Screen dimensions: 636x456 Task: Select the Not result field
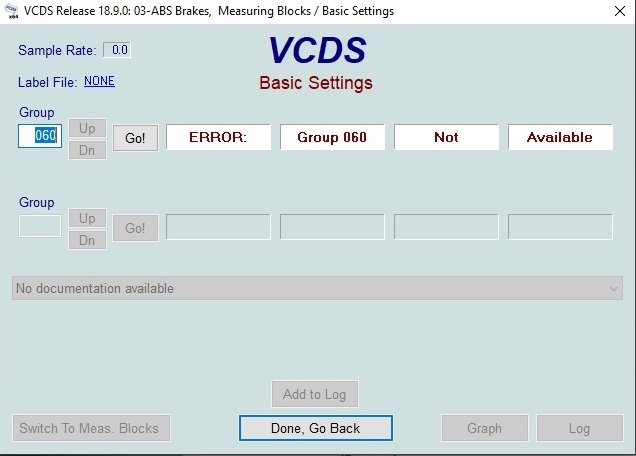point(446,137)
